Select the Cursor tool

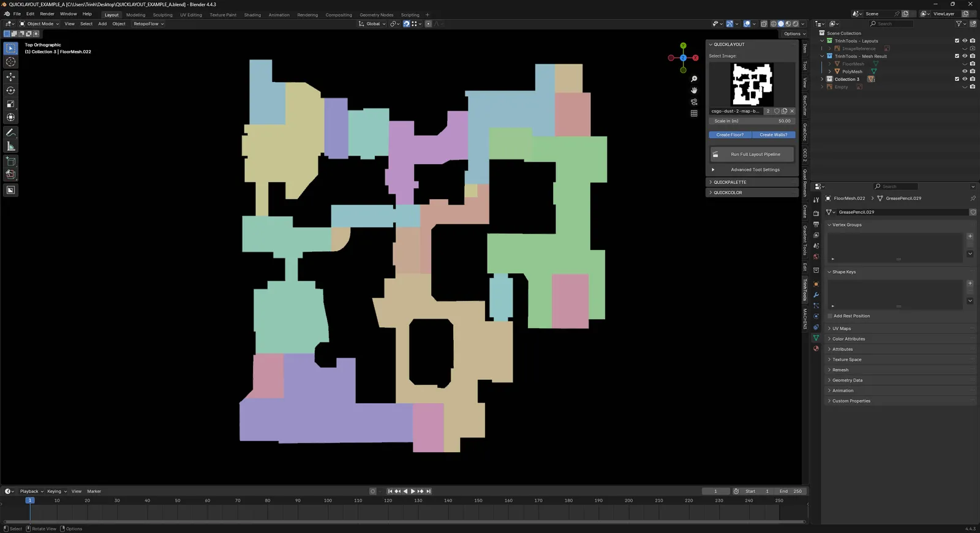(10, 62)
